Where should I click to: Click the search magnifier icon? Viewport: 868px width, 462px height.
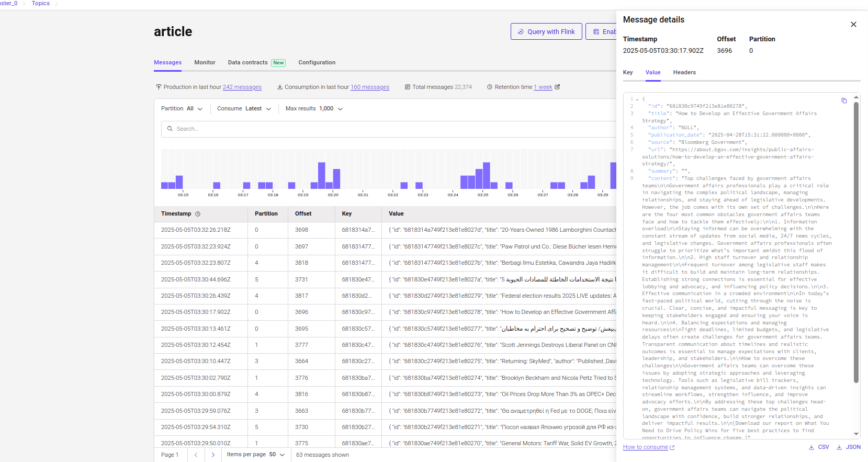coord(170,129)
